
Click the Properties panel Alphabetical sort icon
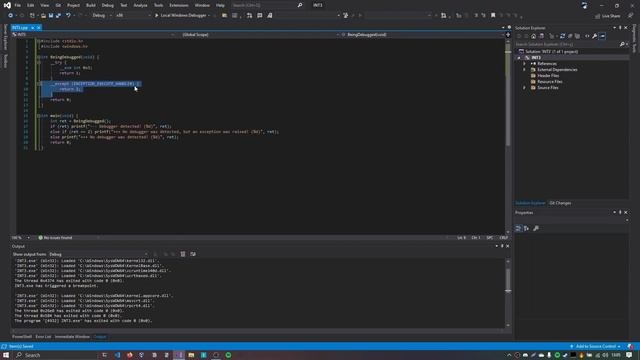tap(527, 229)
